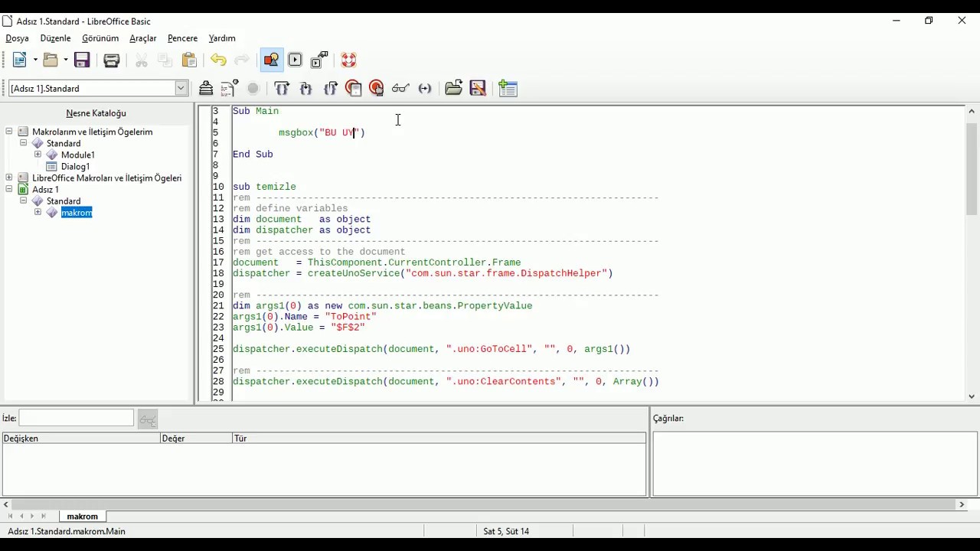
Task: Click the Save BASIC icon
Action: point(479,88)
